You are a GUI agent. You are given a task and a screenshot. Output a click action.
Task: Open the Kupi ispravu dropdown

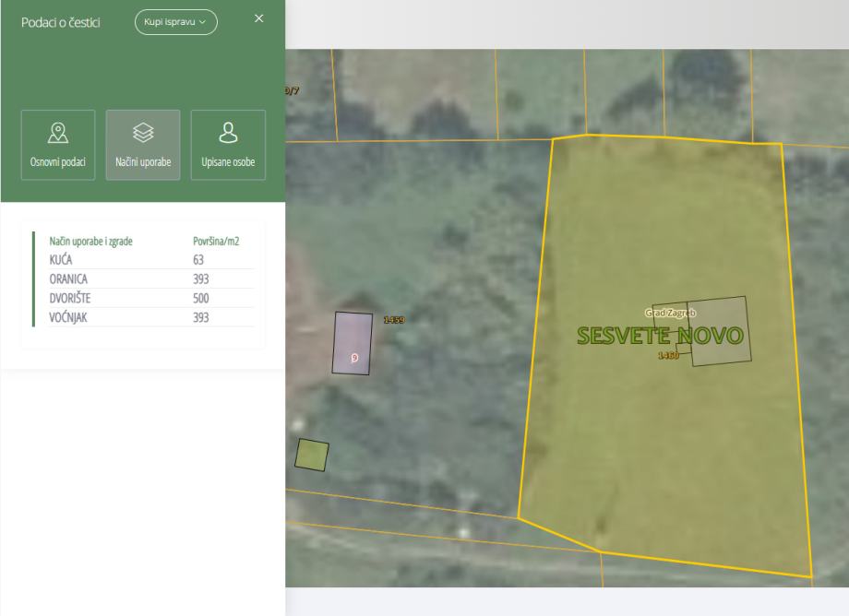click(x=176, y=22)
